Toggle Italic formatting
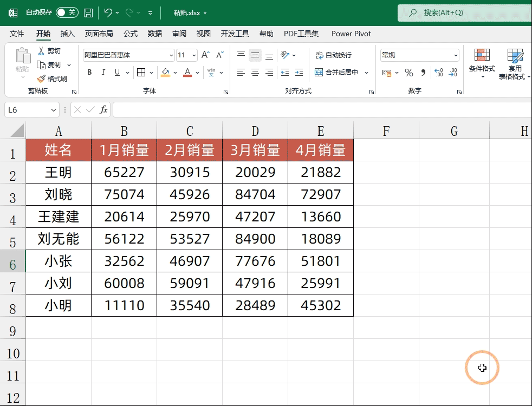This screenshot has width=532, height=406. (x=103, y=73)
